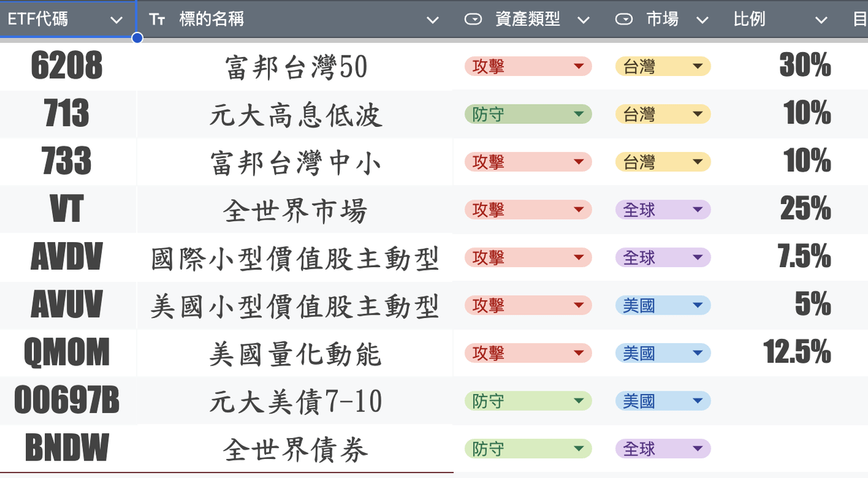Select the ETF code cell 713
This screenshot has height=478, width=868.
point(68,114)
